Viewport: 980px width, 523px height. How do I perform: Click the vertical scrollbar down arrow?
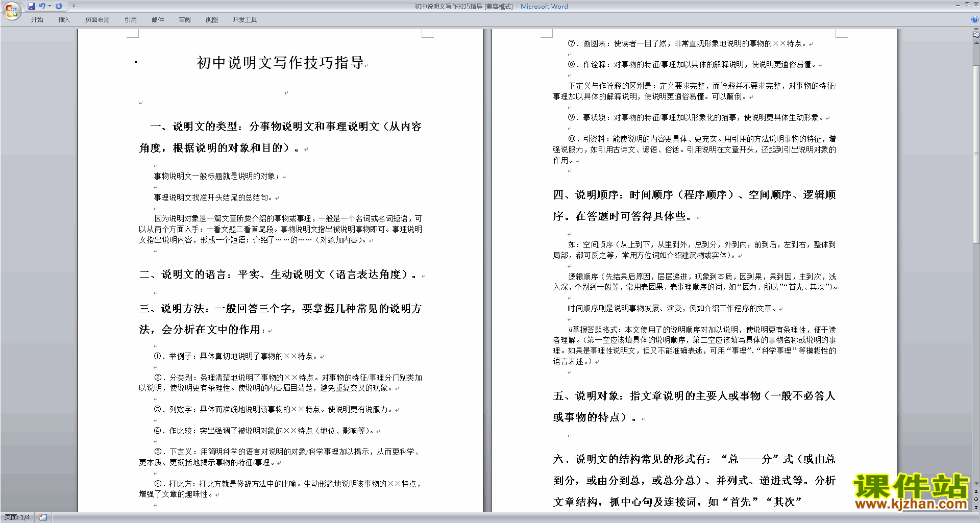[976, 483]
